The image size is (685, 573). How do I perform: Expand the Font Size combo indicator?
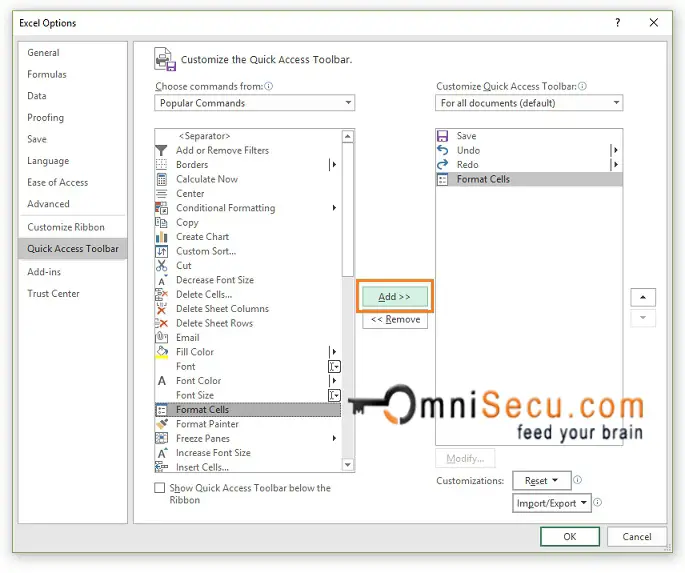(x=334, y=395)
